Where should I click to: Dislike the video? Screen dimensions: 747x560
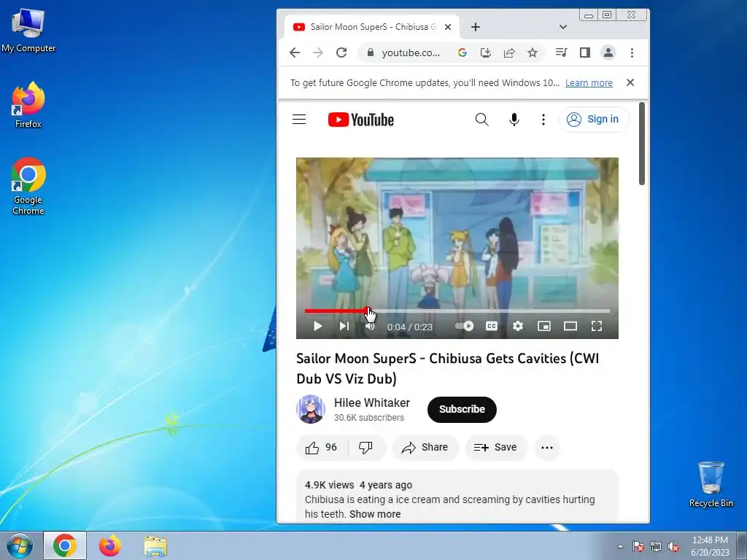pyautogui.click(x=366, y=448)
